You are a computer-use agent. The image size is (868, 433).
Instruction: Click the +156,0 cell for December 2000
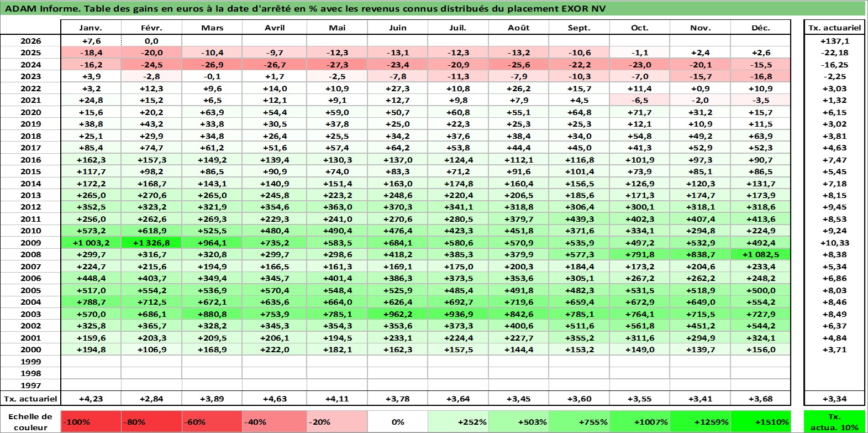pos(760,349)
